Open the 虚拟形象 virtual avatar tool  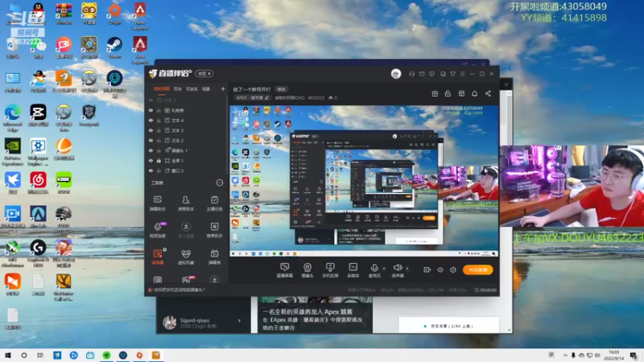point(186,257)
